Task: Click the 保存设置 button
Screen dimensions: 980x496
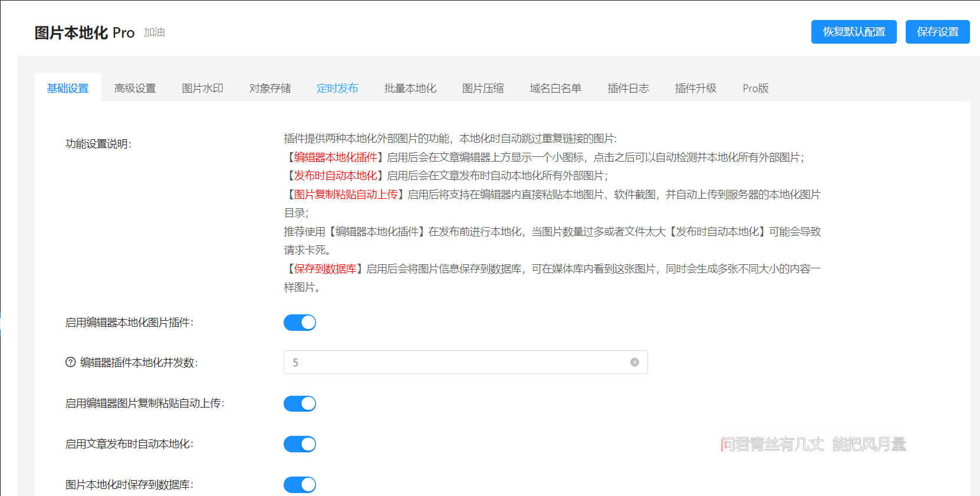Action: pos(938,32)
